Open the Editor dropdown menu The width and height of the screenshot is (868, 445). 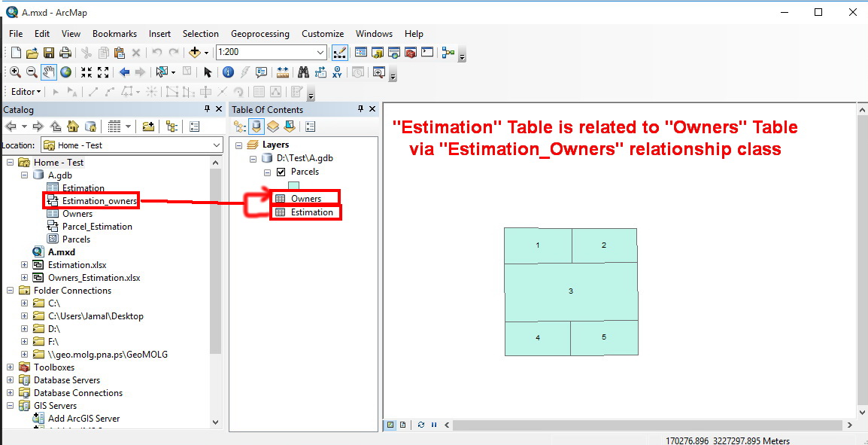(26, 91)
